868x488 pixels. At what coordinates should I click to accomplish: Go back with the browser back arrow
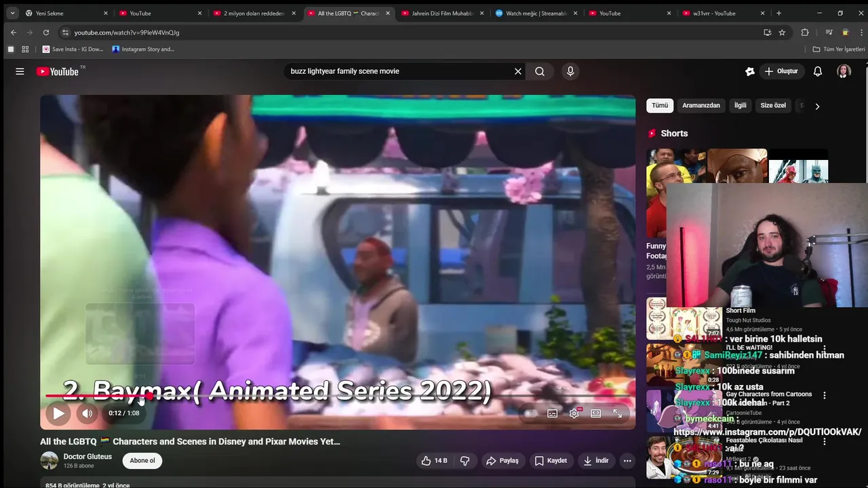14,33
